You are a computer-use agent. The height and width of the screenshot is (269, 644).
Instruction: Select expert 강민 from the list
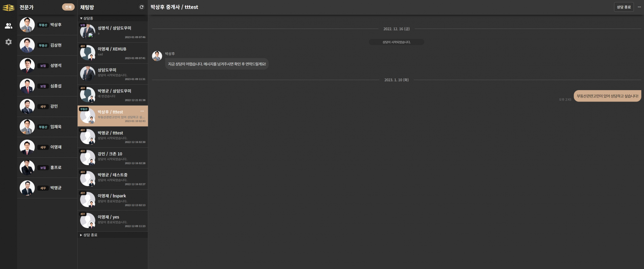click(x=47, y=107)
